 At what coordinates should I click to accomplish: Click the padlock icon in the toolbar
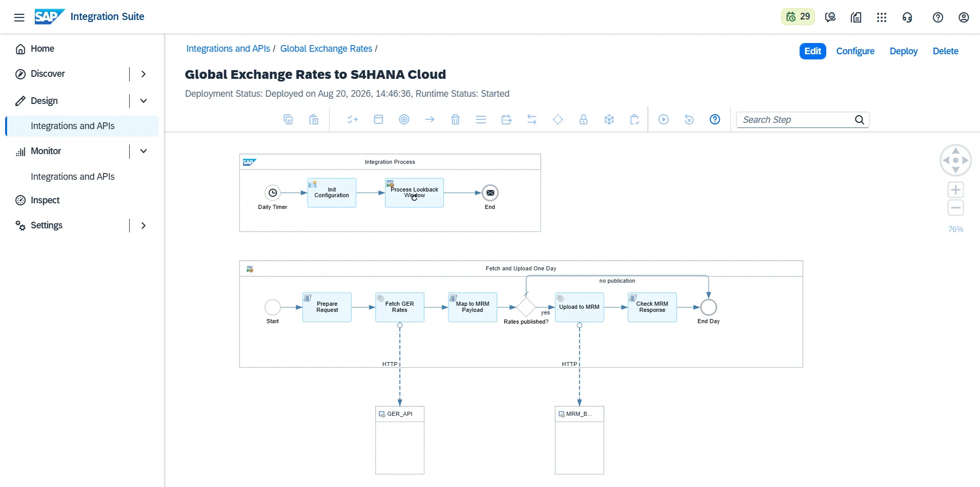click(x=583, y=119)
